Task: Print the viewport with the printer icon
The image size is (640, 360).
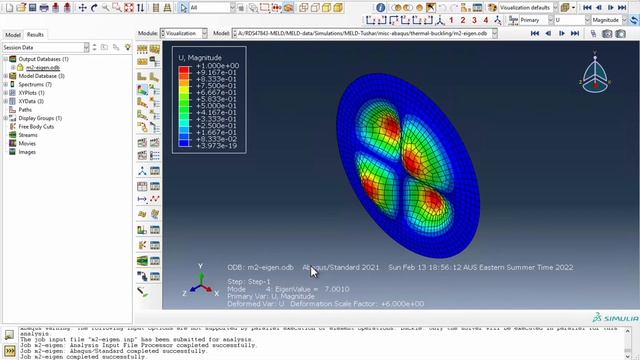Action: pos(44,7)
